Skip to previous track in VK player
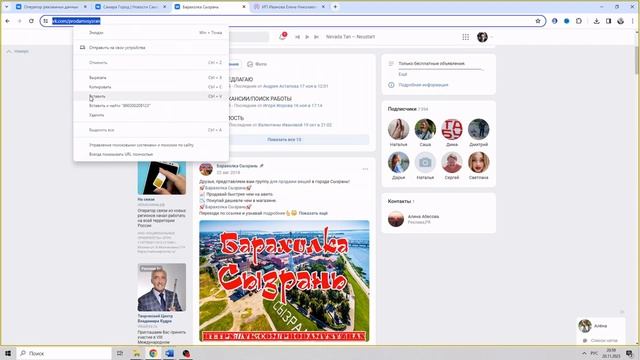Screen dimensions: 640x360 pos(298,37)
